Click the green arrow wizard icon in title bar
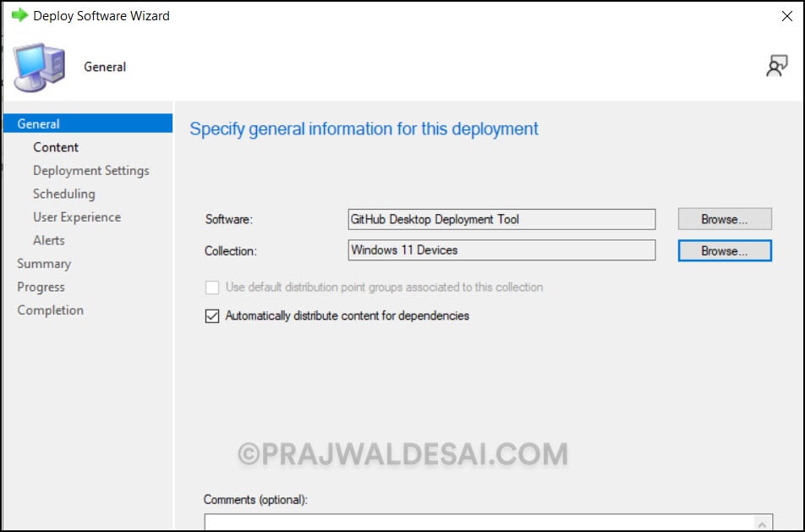The image size is (805, 532). click(x=19, y=15)
